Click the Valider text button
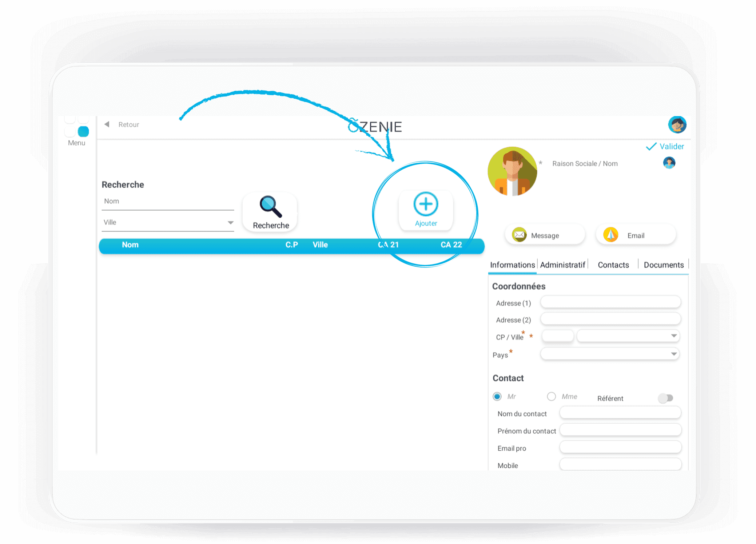The image size is (756, 544). tap(672, 146)
